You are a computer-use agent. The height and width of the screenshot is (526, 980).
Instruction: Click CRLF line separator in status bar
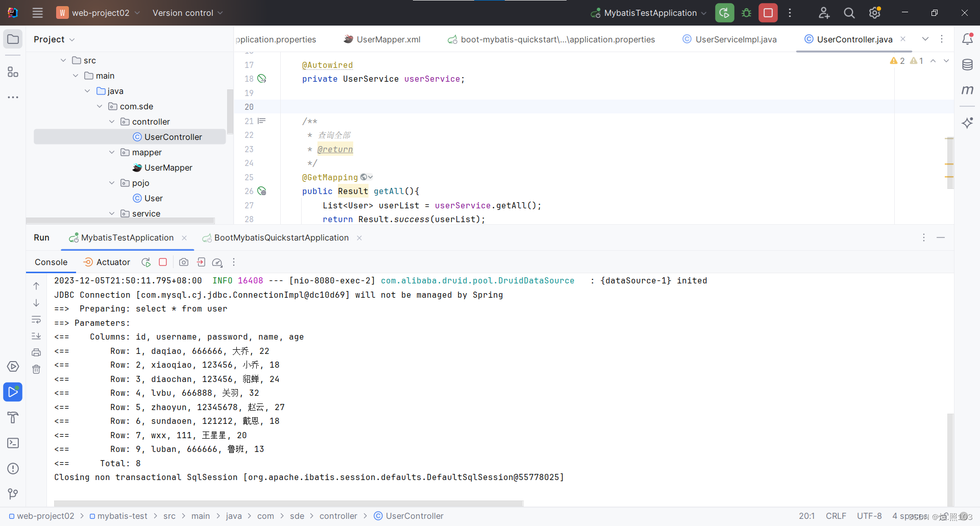click(x=836, y=516)
